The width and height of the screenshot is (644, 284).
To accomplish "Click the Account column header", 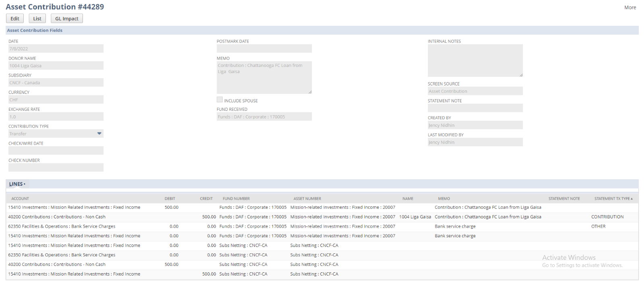I will click(x=20, y=199).
